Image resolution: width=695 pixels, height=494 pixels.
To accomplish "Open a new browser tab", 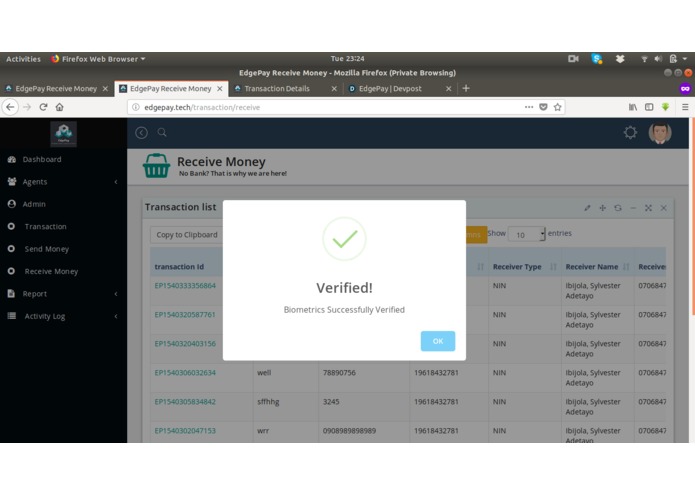I will coord(466,89).
